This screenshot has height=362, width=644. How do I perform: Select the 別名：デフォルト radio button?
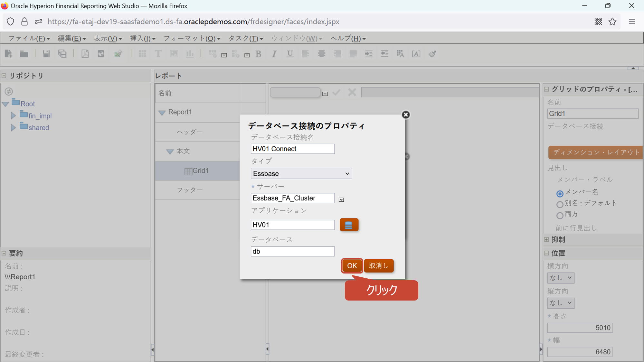click(560, 204)
